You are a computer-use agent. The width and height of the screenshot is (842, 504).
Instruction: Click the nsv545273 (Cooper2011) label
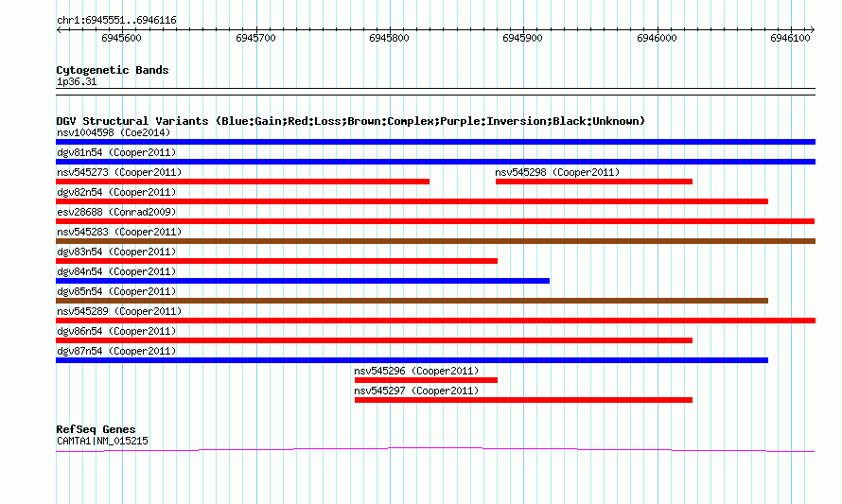tap(119, 172)
